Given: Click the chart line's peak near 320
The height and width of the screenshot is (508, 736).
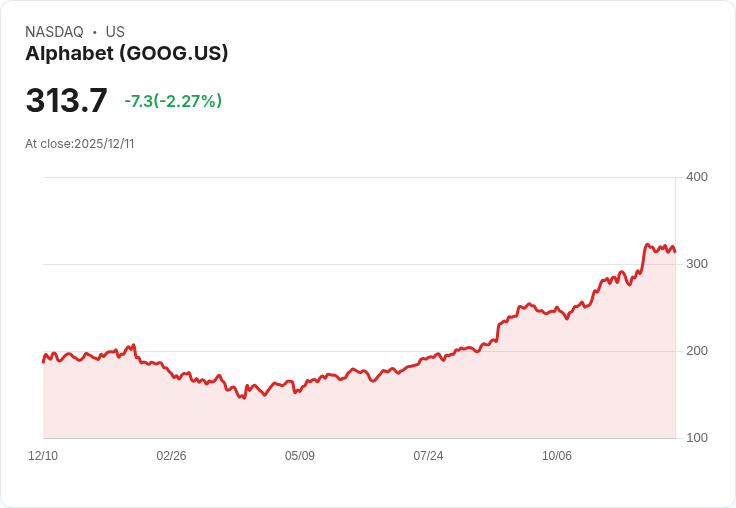Looking at the screenshot, I should [x=647, y=245].
